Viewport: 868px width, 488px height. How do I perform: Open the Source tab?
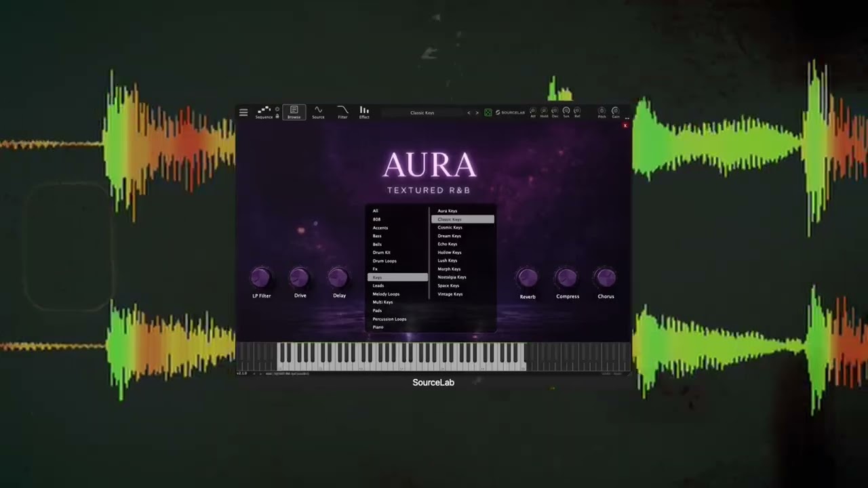tap(318, 112)
